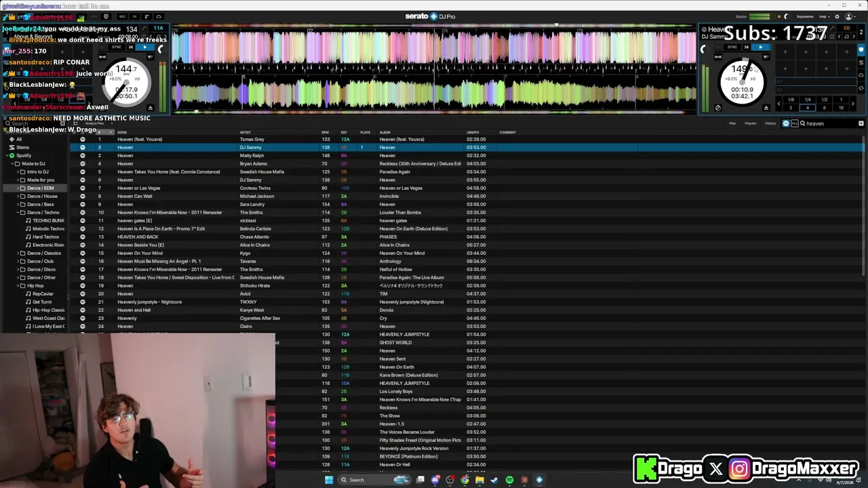Click the Spotify icon beside track 7
Image resolution: width=868 pixels, height=488 pixels.
pos(83,188)
